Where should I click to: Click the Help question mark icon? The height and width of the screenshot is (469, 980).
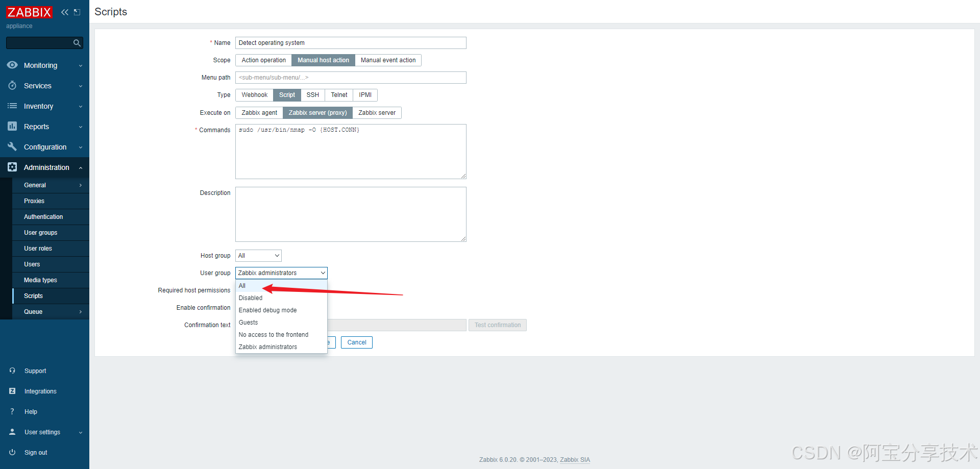(x=12, y=411)
